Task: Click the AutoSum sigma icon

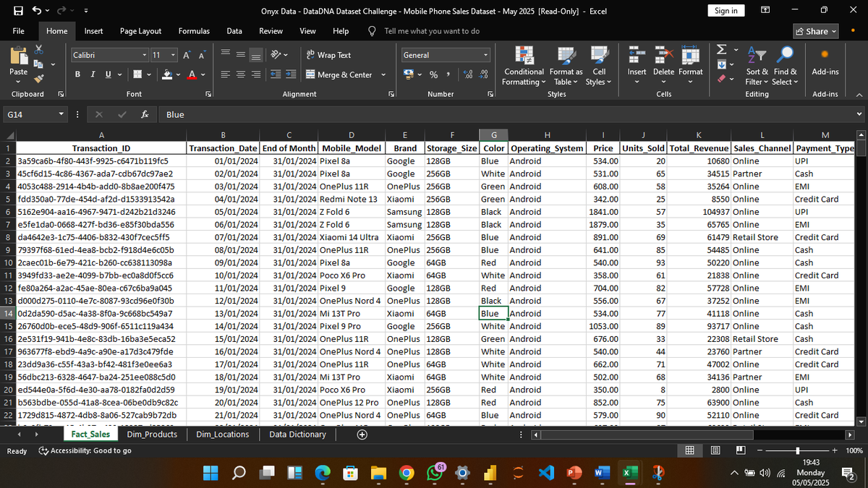Action: click(x=720, y=49)
